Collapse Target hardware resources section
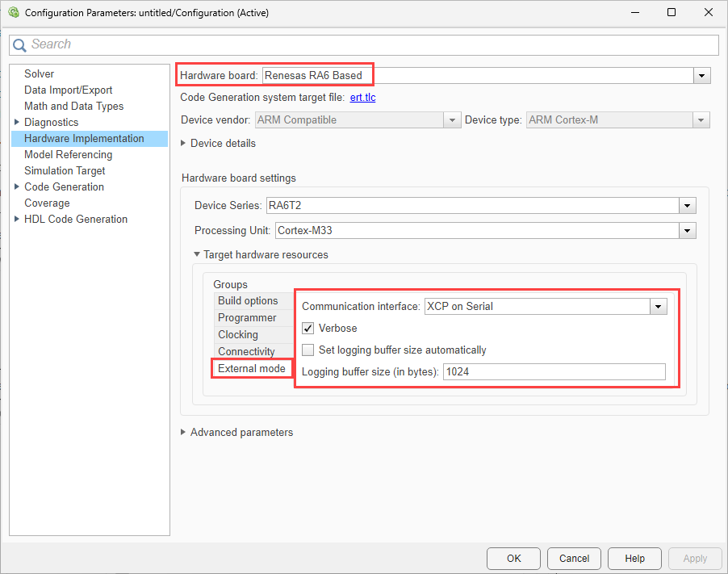 pyautogui.click(x=197, y=255)
